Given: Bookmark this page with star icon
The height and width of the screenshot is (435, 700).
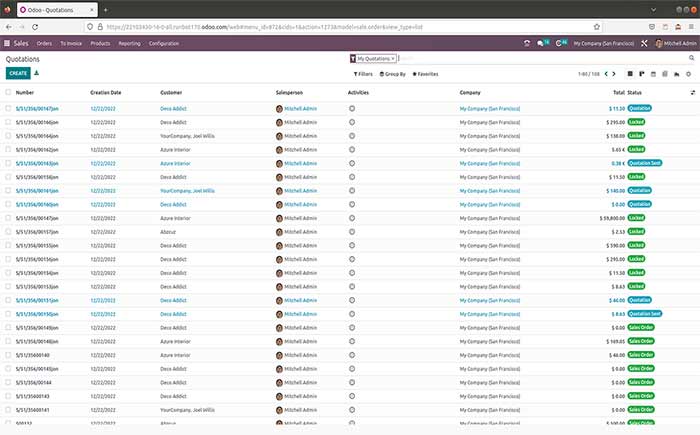Looking at the screenshot, I should click(596, 27).
